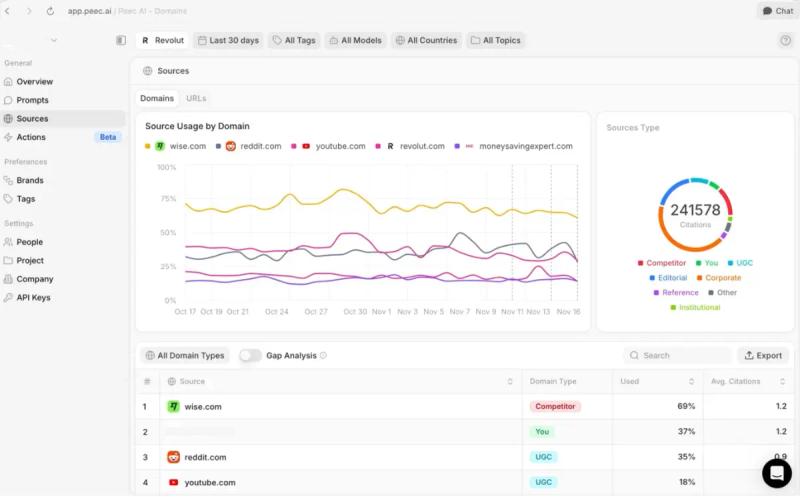This screenshot has width=800, height=497.
Task: Open the wise.com table row
Action: [465, 407]
